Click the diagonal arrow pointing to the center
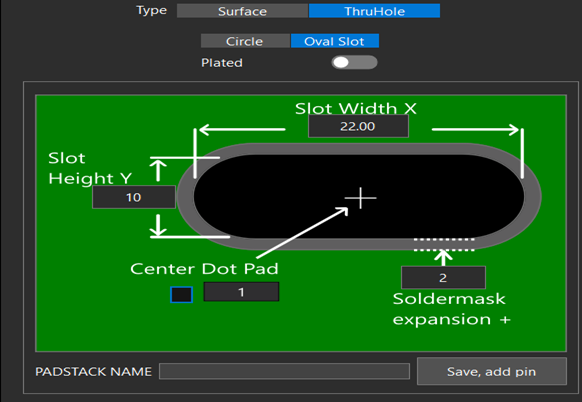 [x=302, y=233]
